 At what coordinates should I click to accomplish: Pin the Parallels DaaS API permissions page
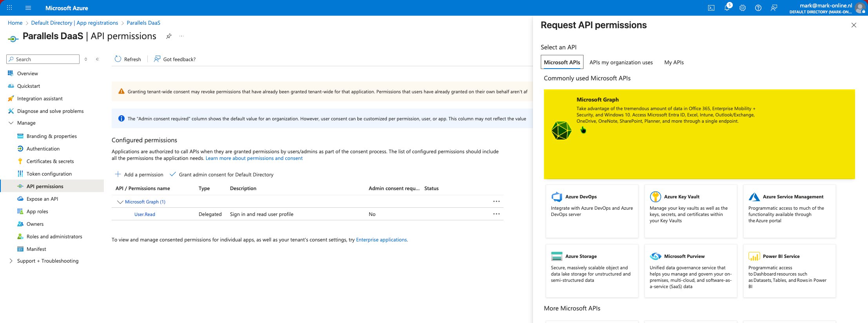click(x=169, y=36)
